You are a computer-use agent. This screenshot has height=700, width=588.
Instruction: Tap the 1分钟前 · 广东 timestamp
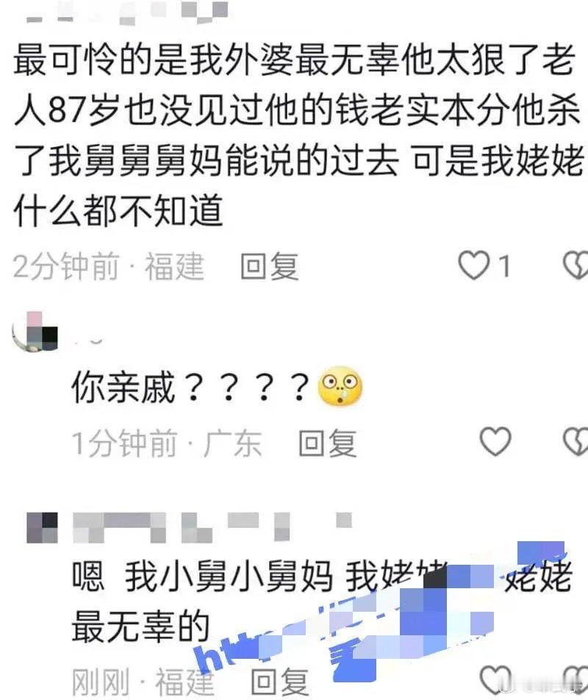pyautogui.click(x=167, y=443)
